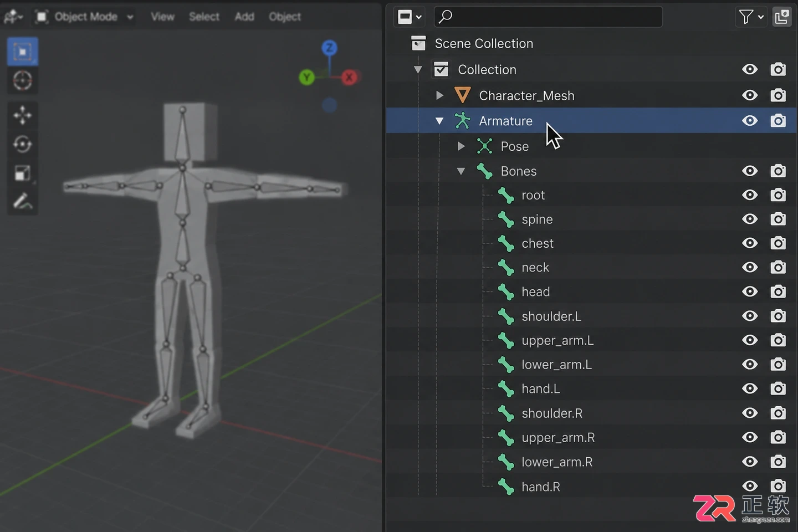Click the Z axis gizmo handle
The width and height of the screenshot is (798, 532).
pos(330,48)
